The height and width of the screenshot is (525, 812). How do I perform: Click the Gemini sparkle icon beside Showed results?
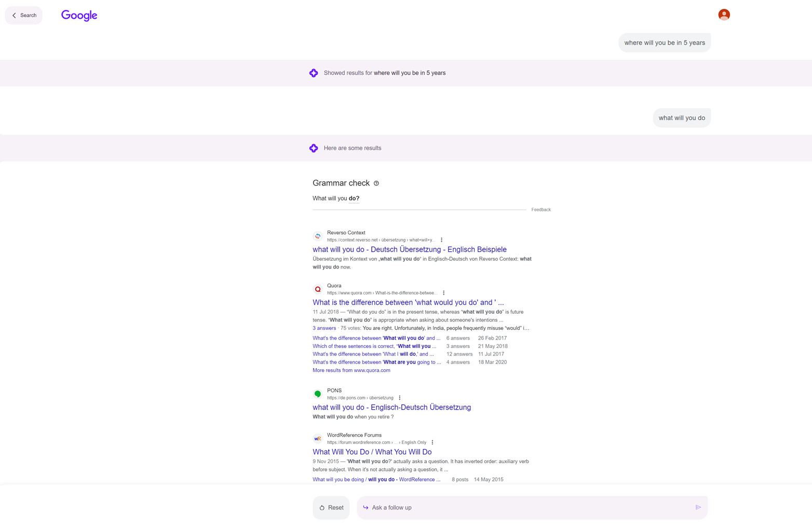tap(314, 73)
